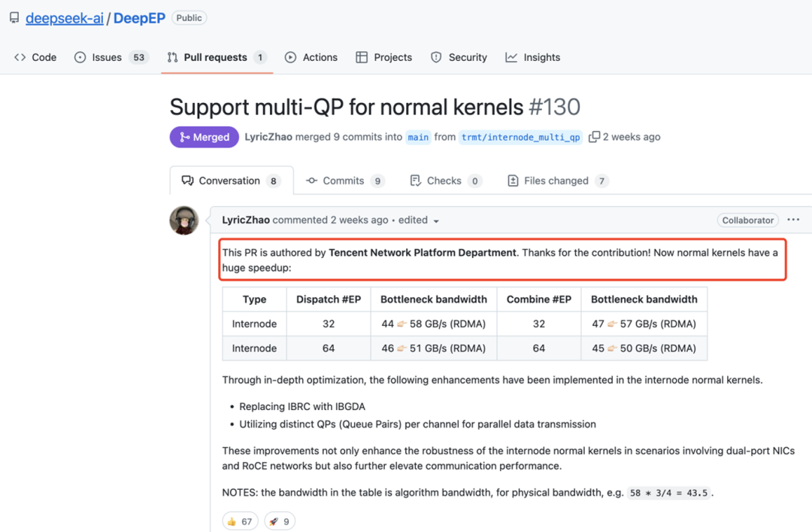
Task: Click the main branch label
Action: click(x=418, y=137)
